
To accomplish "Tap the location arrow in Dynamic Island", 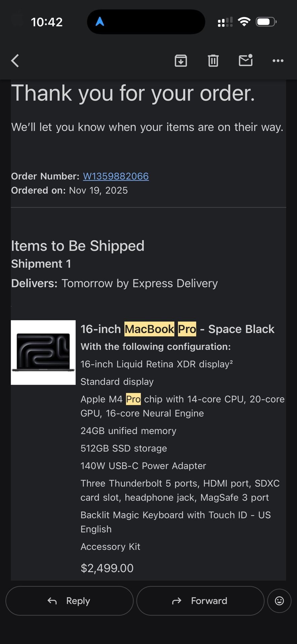I will (100, 22).
